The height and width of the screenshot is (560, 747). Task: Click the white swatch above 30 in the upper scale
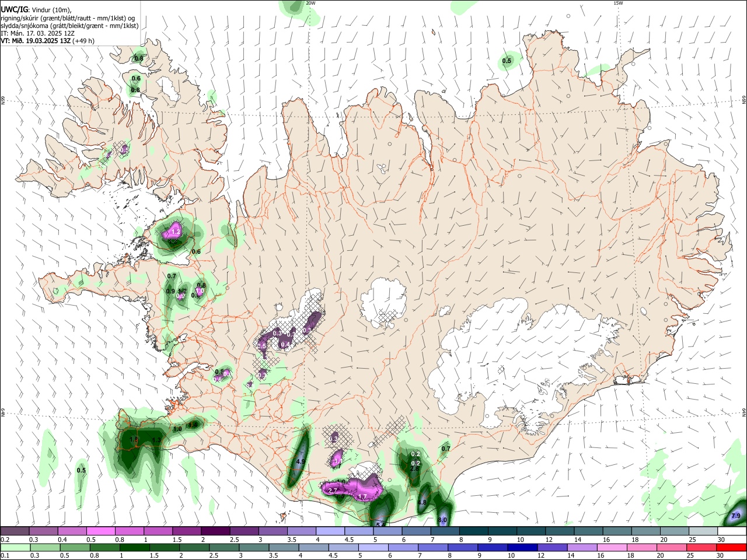tap(732, 531)
